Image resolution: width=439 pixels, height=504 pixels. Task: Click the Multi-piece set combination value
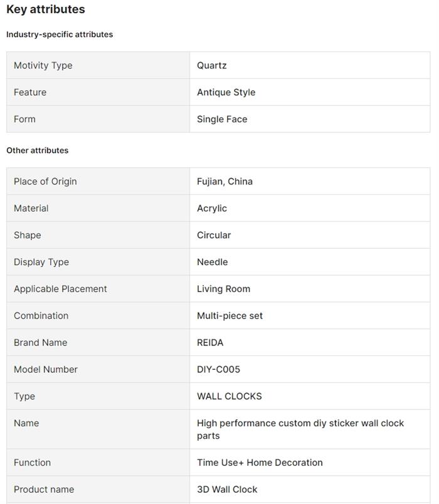[230, 316]
